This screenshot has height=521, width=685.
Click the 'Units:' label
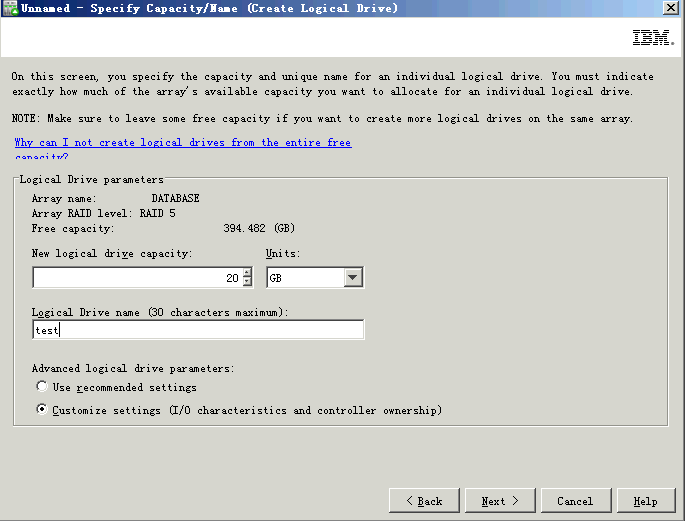point(283,254)
